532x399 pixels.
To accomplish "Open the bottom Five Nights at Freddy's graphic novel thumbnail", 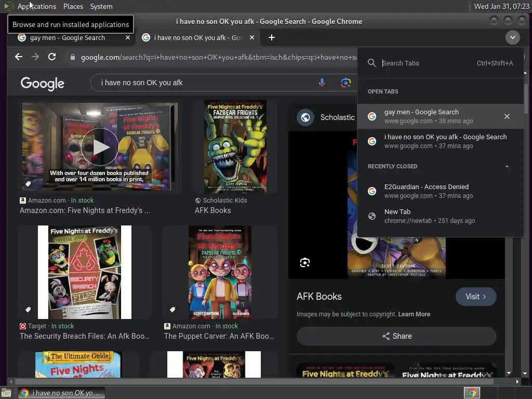I will (x=214, y=364).
